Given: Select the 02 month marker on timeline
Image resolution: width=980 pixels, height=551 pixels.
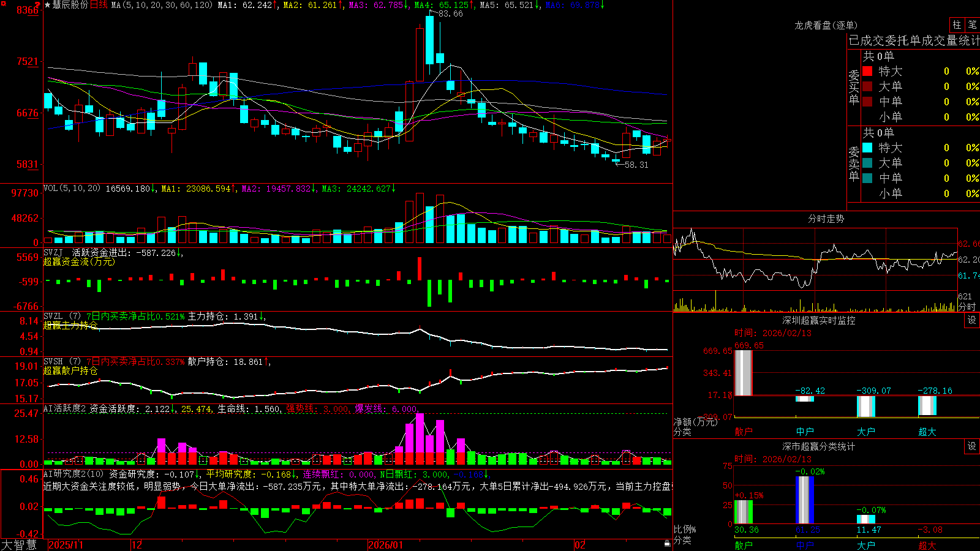Looking at the screenshot, I should 580,545.
